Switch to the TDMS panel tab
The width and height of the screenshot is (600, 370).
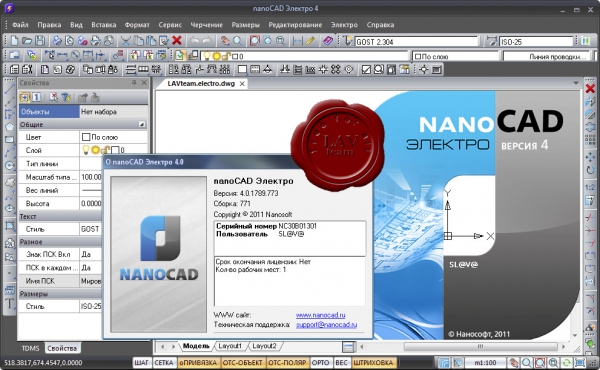click(x=30, y=348)
